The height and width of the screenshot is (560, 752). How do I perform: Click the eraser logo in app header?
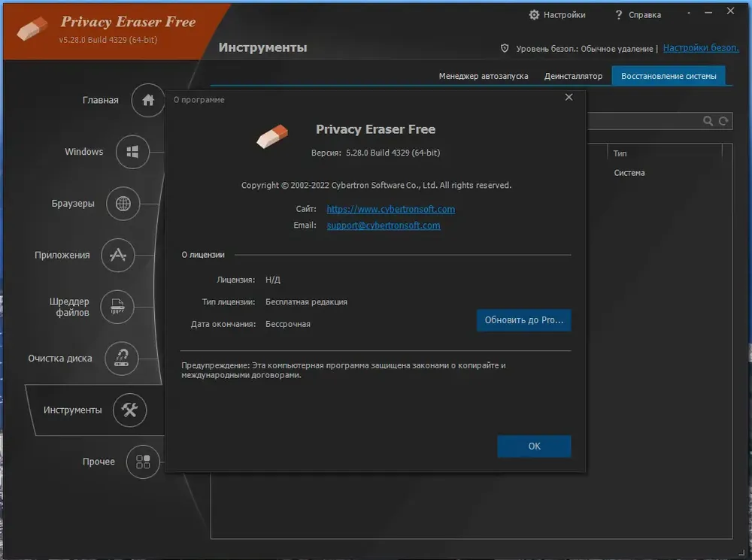[32, 28]
